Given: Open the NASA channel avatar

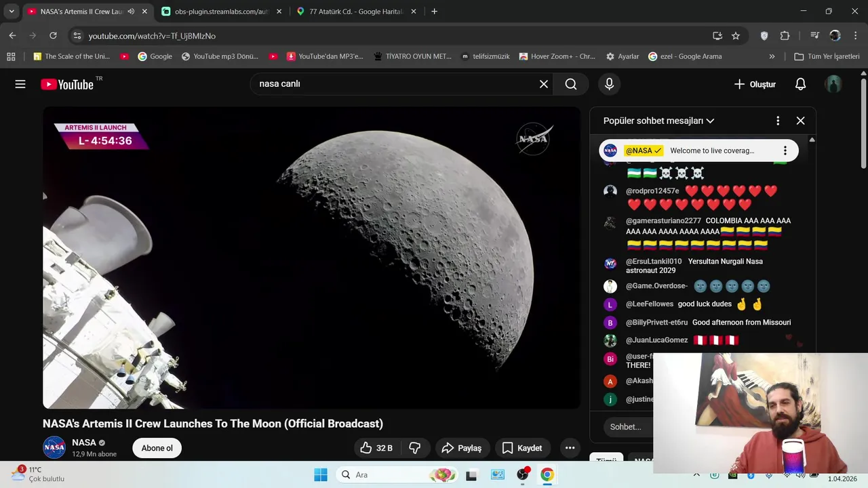Looking at the screenshot, I should (x=54, y=447).
